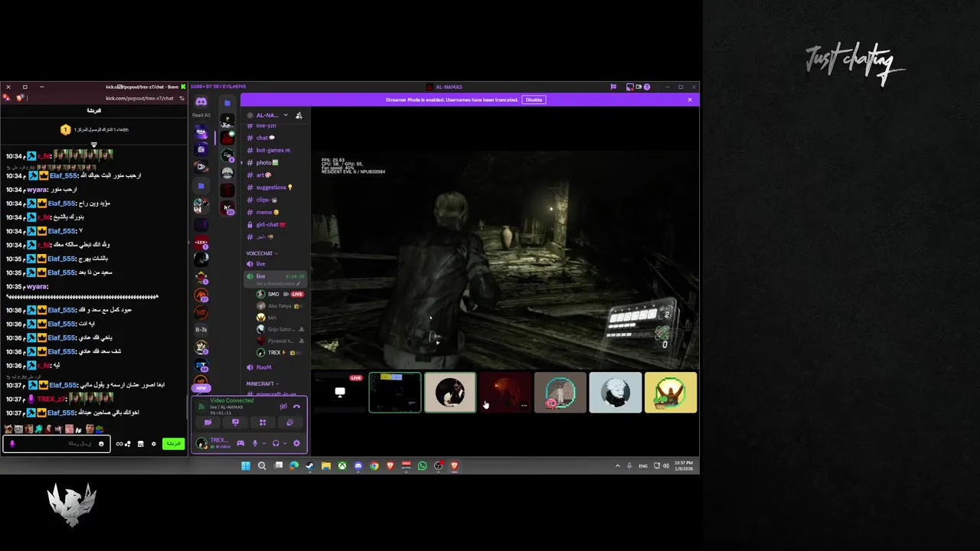980x551 pixels.
Task: Click the game controller icon in user panel
Action: (x=240, y=443)
